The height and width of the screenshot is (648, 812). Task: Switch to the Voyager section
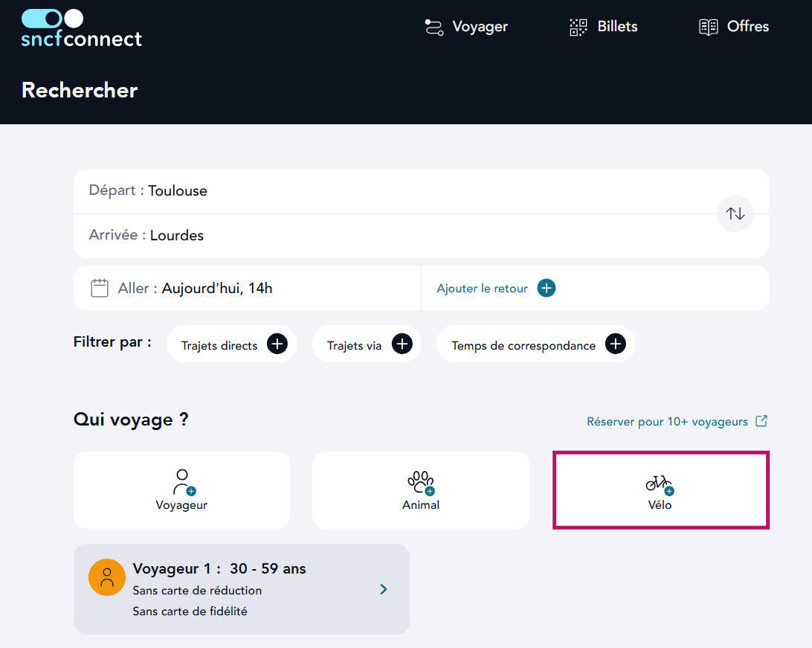pyautogui.click(x=465, y=27)
